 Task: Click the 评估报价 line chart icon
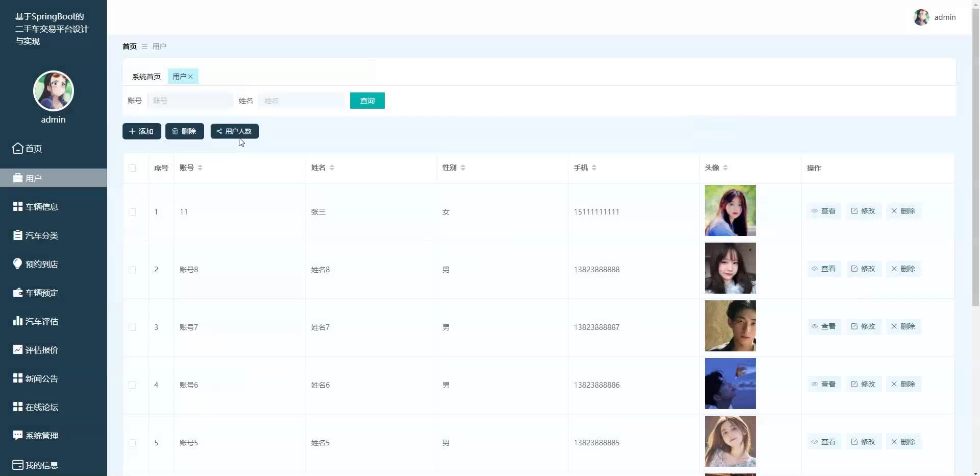pos(18,349)
